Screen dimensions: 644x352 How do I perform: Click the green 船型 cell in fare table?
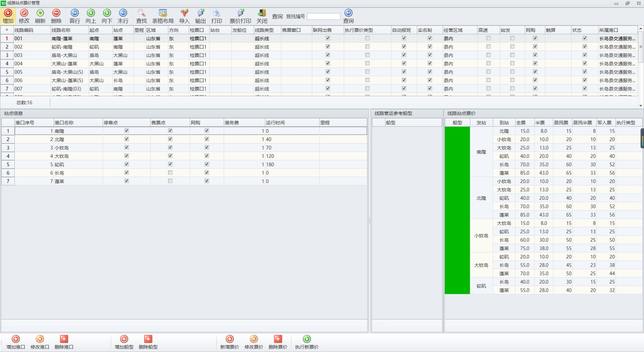pyautogui.click(x=457, y=210)
